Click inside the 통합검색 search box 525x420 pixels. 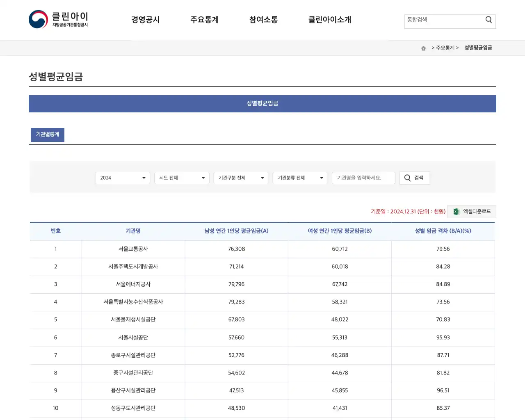[443, 19]
